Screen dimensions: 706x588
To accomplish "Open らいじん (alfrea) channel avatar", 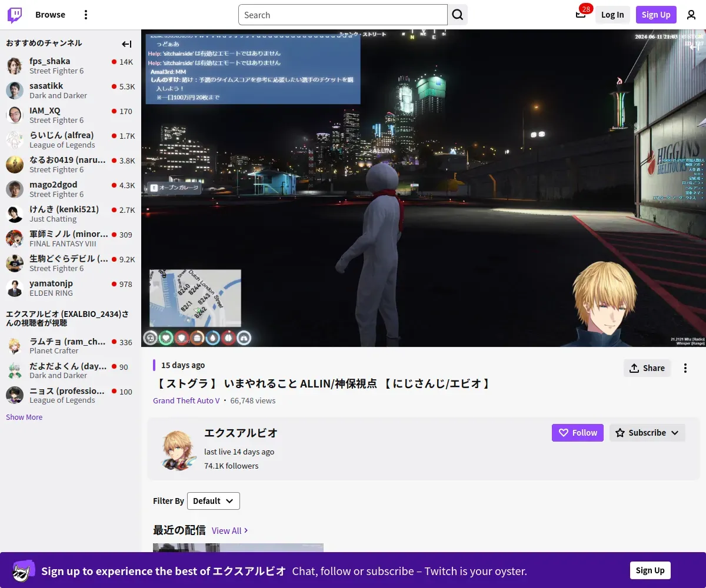I will pos(15,140).
